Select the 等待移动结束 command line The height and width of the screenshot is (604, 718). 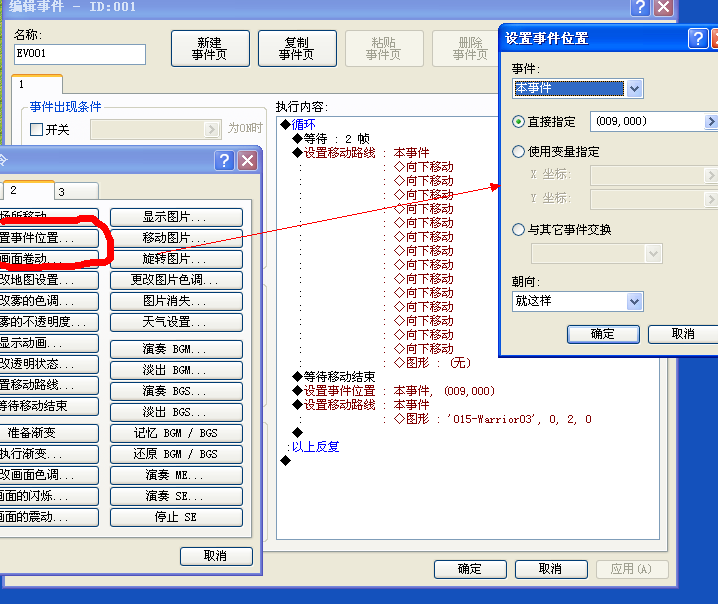[334, 377]
